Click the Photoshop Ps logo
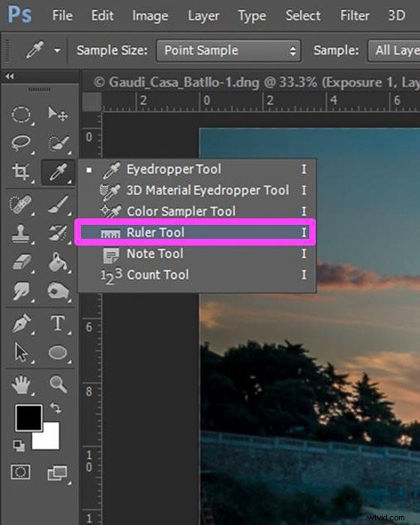Viewport: 420px width, 525px height. point(19,15)
